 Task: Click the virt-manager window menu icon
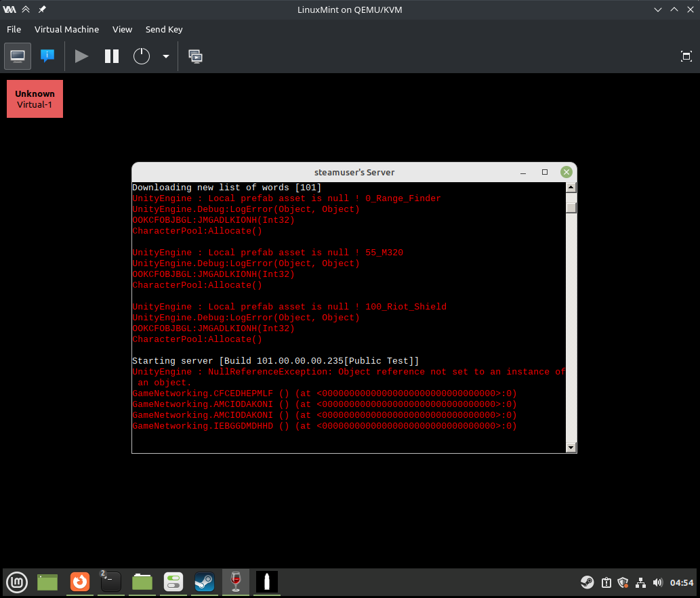pyautogui.click(x=9, y=9)
